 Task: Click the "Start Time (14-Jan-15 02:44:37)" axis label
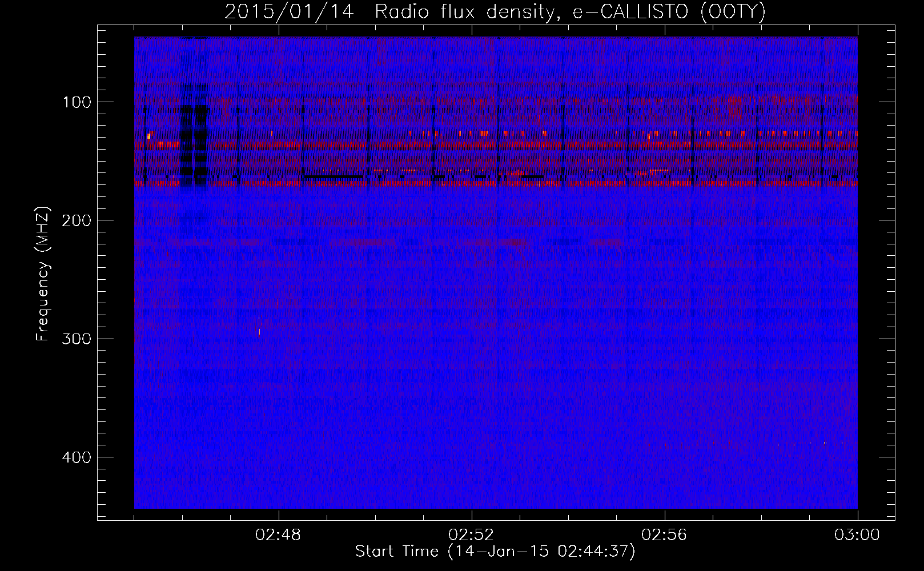pyautogui.click(x=495, y=552)
